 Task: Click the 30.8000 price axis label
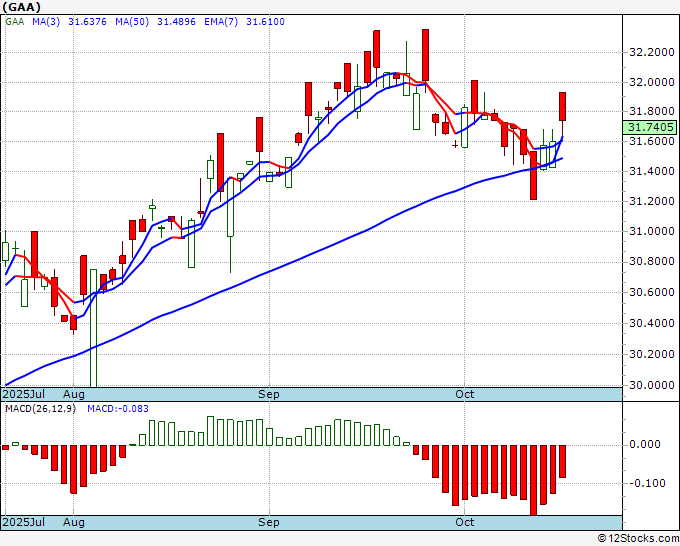(x=652, y=262)
